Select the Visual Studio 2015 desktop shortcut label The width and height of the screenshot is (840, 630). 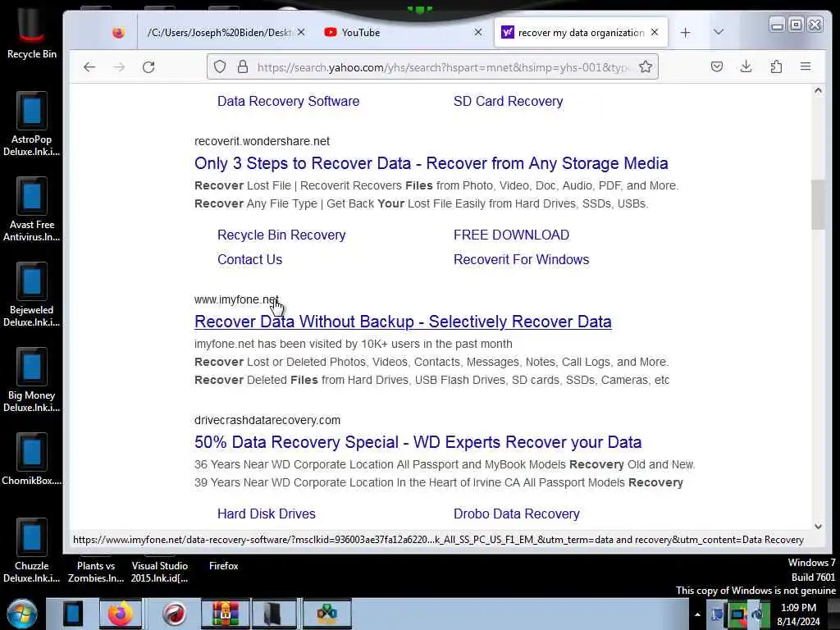(x=160, y=572)
